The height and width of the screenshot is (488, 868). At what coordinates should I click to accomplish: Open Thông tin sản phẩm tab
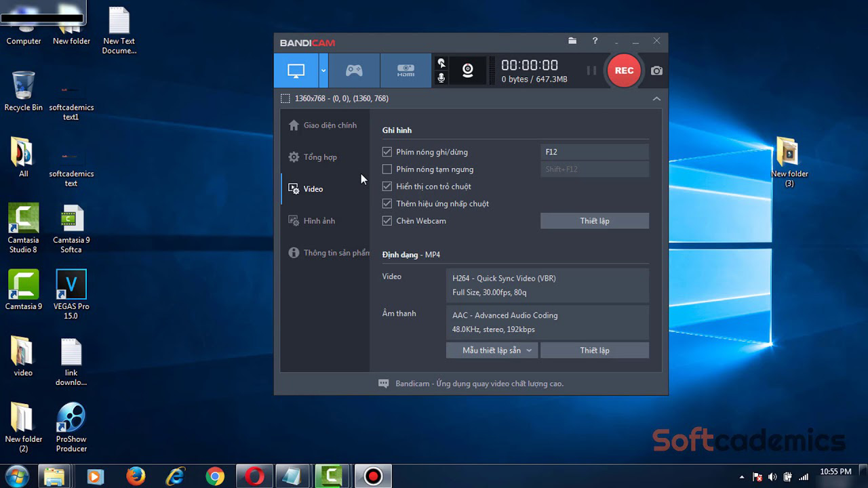pyautogui.click(x=325, y=253)
